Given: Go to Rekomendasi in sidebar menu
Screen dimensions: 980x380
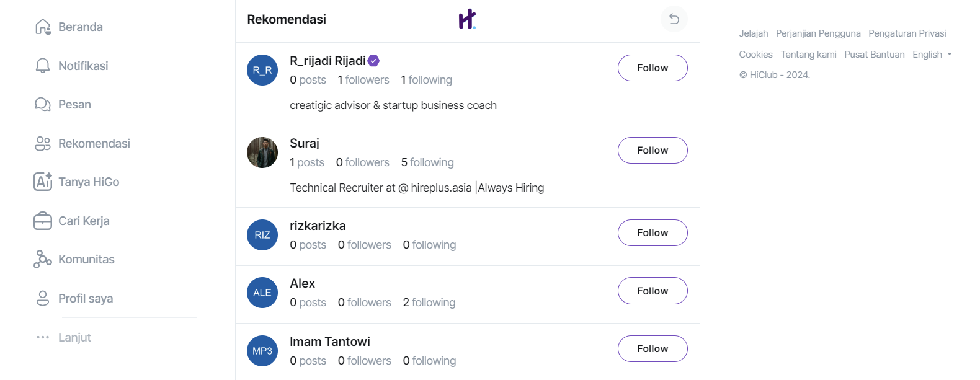Looking at the screenshot, I should 82,143.
